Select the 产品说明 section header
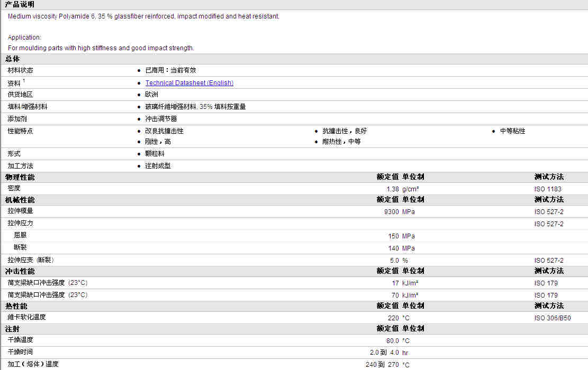The width and height of the screenshot is (588, 370). click(x=20, y=5)
